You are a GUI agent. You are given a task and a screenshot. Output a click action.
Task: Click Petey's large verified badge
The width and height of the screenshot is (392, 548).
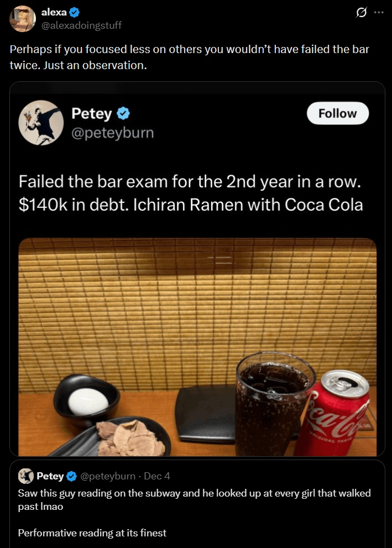click(x=123, y=113)
